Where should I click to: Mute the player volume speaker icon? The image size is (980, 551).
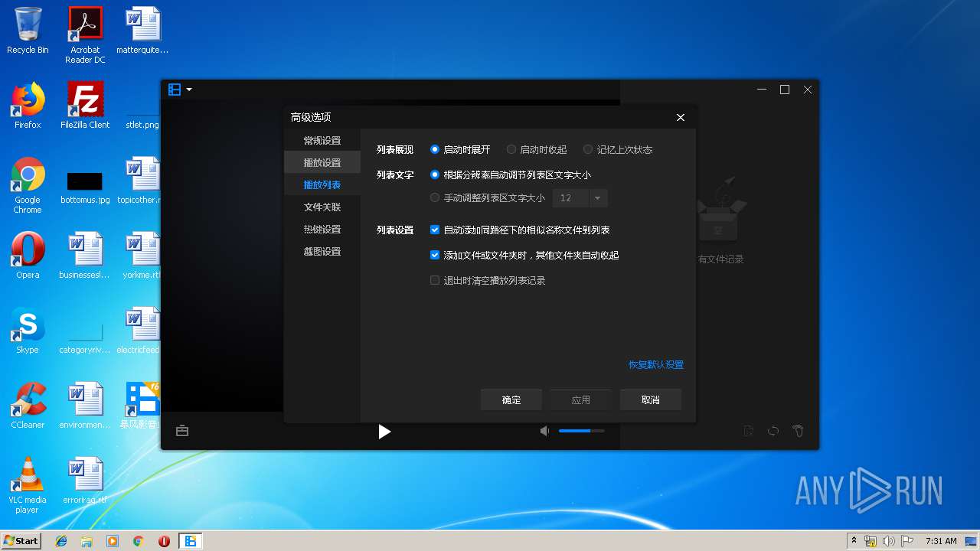click(544, 431)
